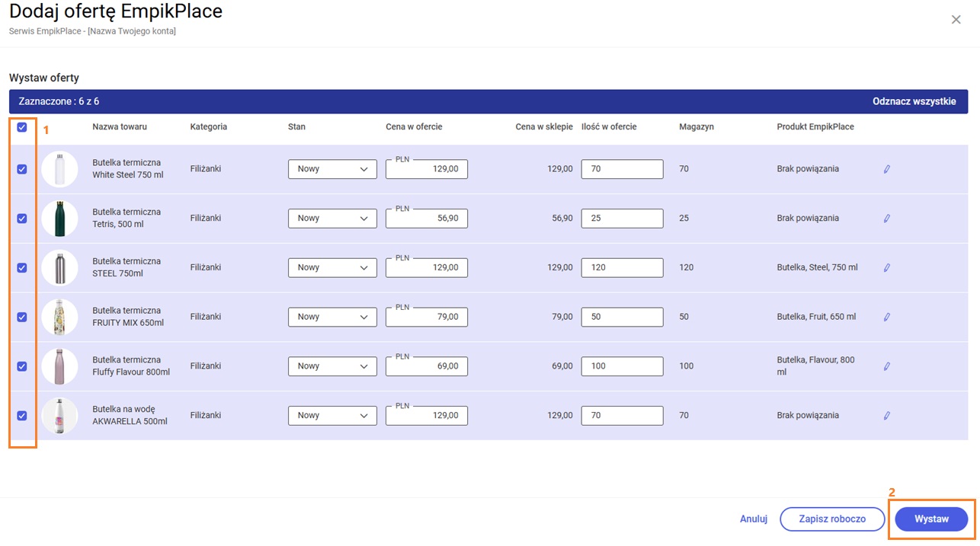980x546 pixels.
Task: Close the Dodaj ofertę EmpikPlace dialog
Action: pyautogui.click(x=956, y=20)
